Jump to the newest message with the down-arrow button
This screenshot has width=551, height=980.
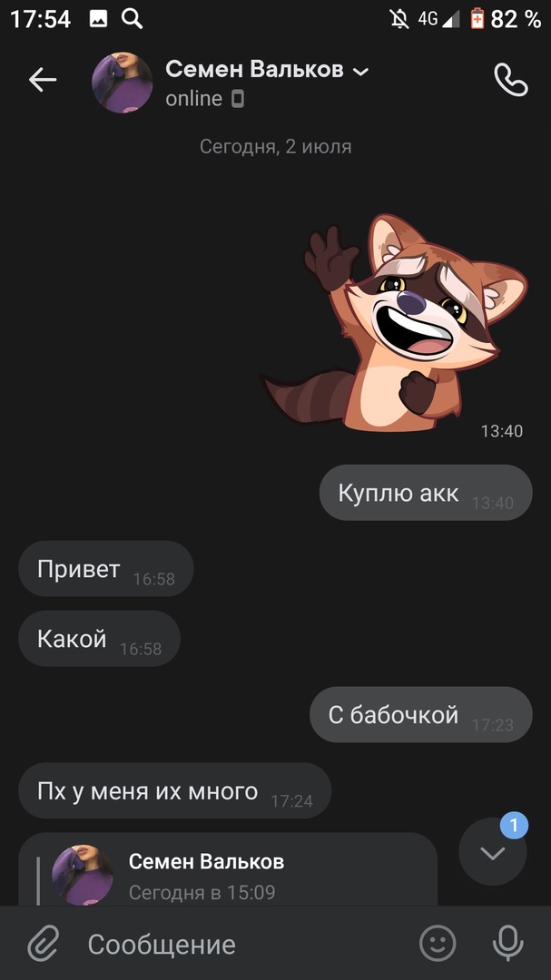493,852
